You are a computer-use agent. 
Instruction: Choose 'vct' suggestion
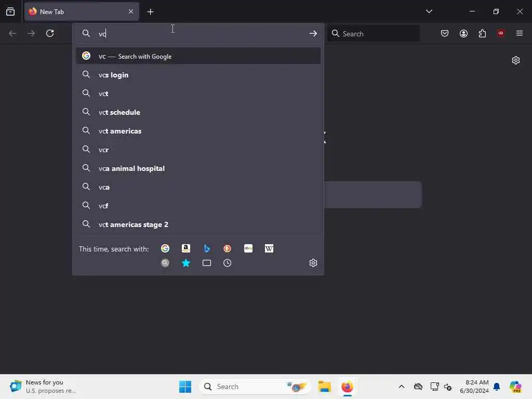point(198,94)
